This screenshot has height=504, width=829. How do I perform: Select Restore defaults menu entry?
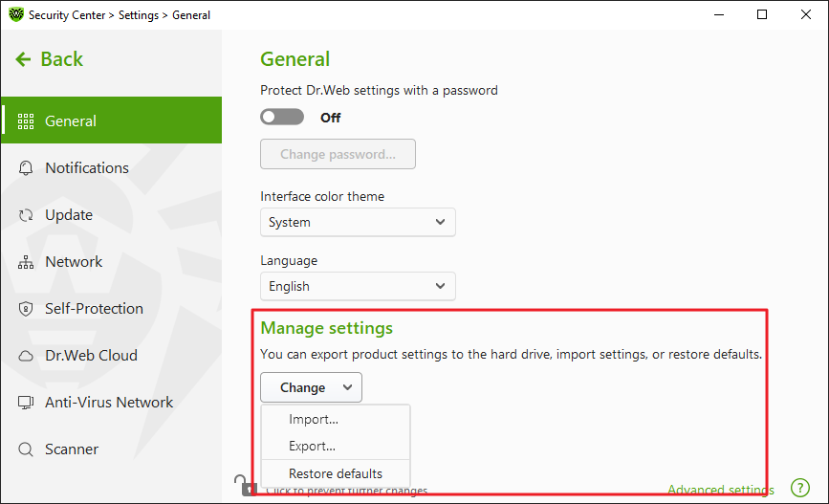click(x=336, y=473)
